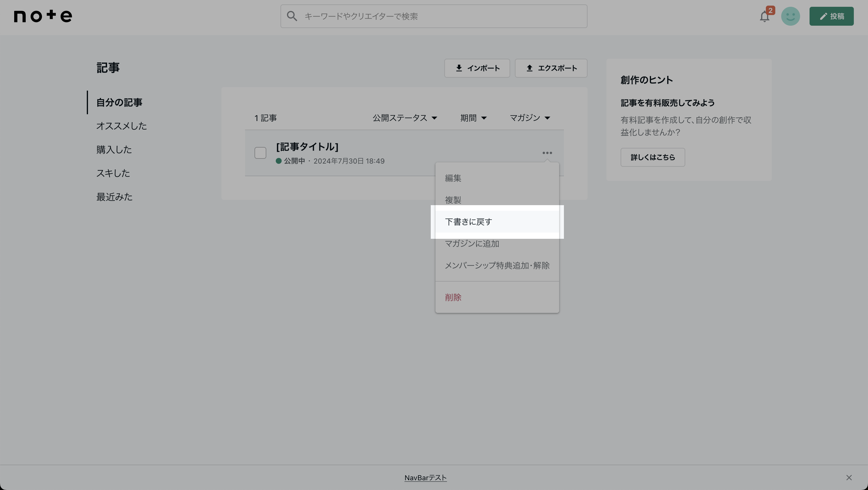Choose マガジンに追加 from the article menu
The height and width of the screenshot is (490, 868).
pos(497,243)
